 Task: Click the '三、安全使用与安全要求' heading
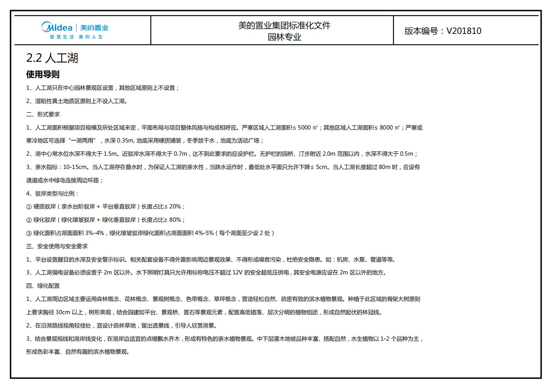click(57, 246)
